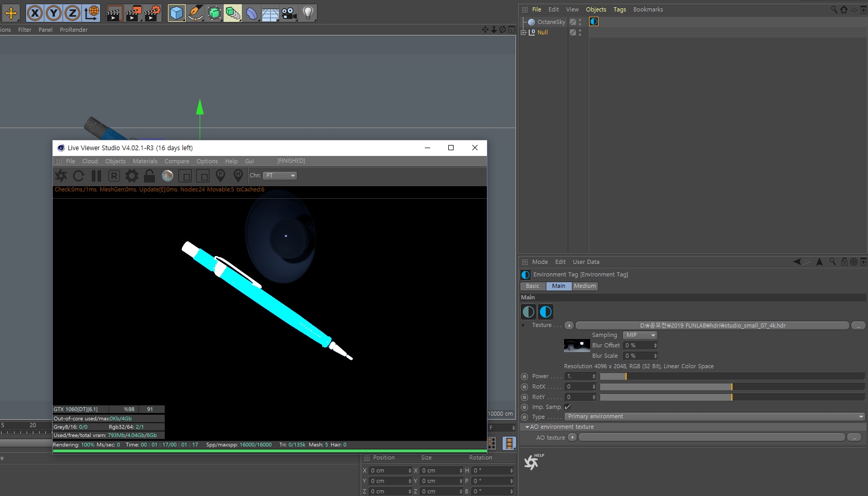This screenshot has height=496, width=868.
Task: Toggle the world coordinate system icon
Action: click(92, 13)
